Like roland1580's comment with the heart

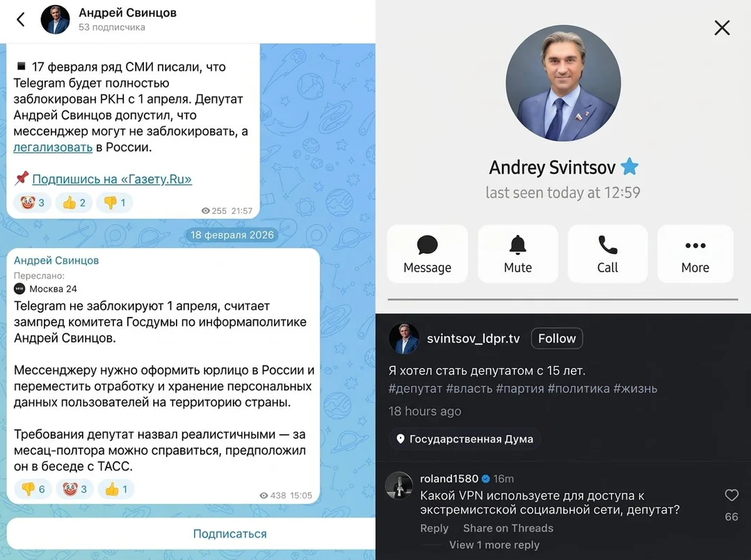[x=731, y=495]
